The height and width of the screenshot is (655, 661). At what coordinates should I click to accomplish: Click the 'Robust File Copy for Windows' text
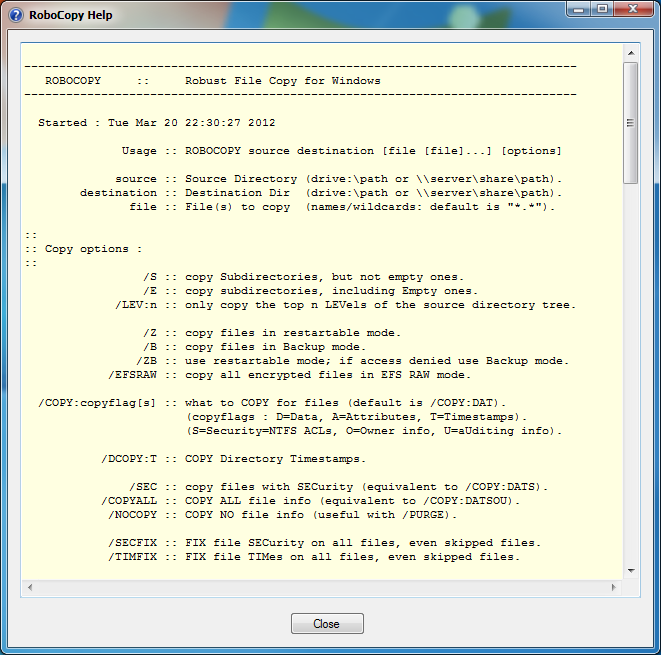click(x=282, y=81)
